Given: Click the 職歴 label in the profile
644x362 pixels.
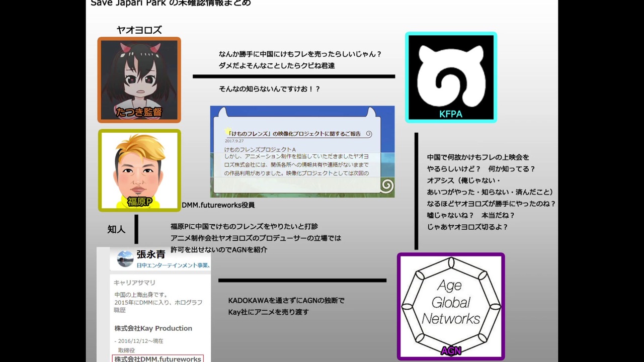Looking at the screenshot, I should coord(120,310).
